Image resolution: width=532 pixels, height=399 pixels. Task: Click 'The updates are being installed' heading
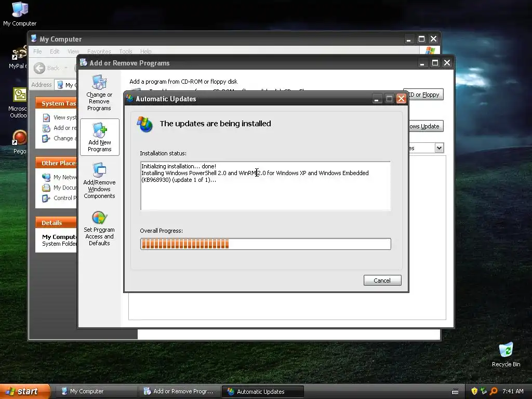point(216,124)
